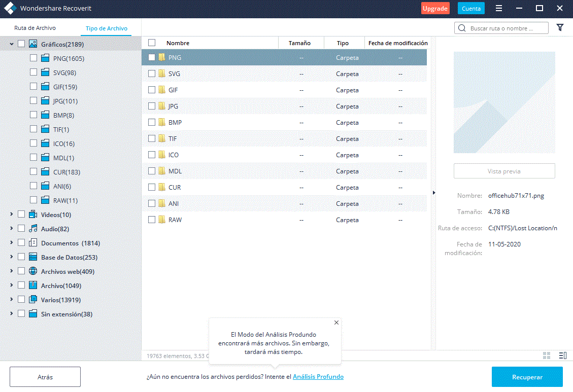
Task: Click the SVG folder icon in tree
Action: click(x=45, y=73)
